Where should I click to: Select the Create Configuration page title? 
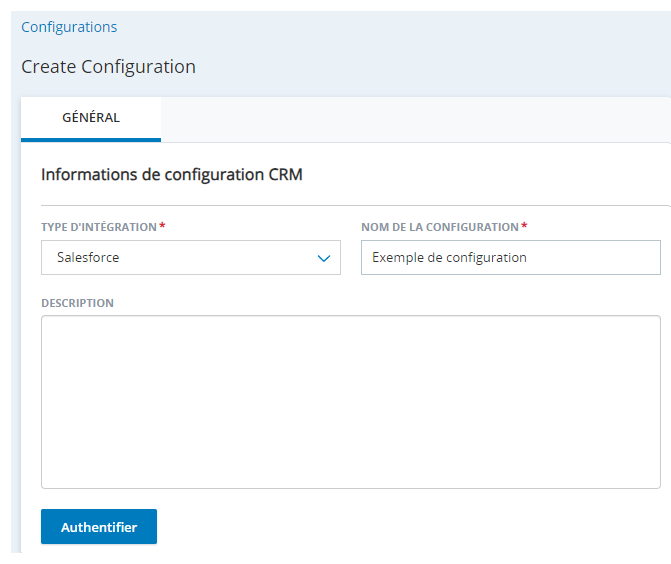pyautogui.click(x=109, y=67)
